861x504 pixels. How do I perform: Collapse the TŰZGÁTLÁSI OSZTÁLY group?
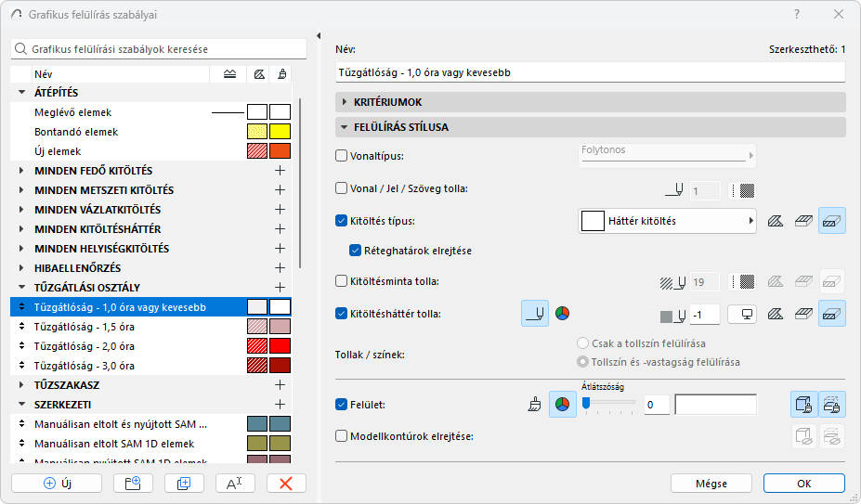coord(22,287)
